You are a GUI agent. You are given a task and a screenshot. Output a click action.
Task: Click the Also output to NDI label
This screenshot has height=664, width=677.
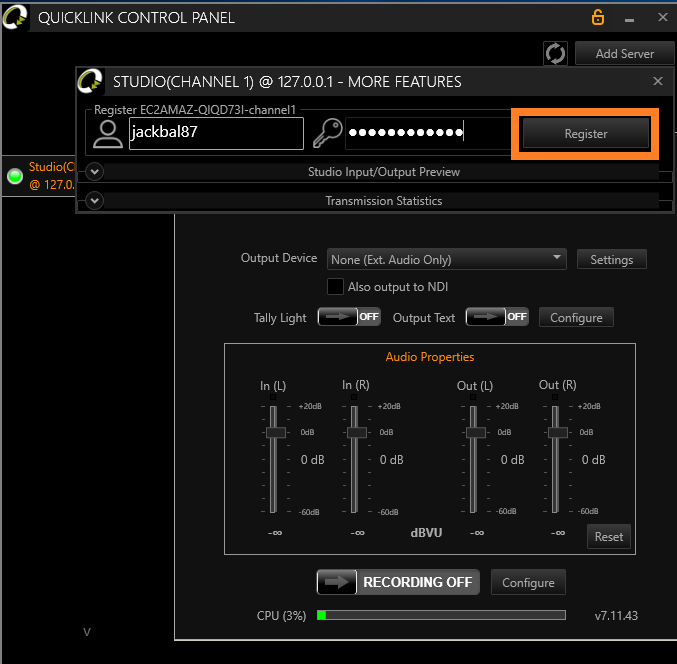(x=398, y=287)
